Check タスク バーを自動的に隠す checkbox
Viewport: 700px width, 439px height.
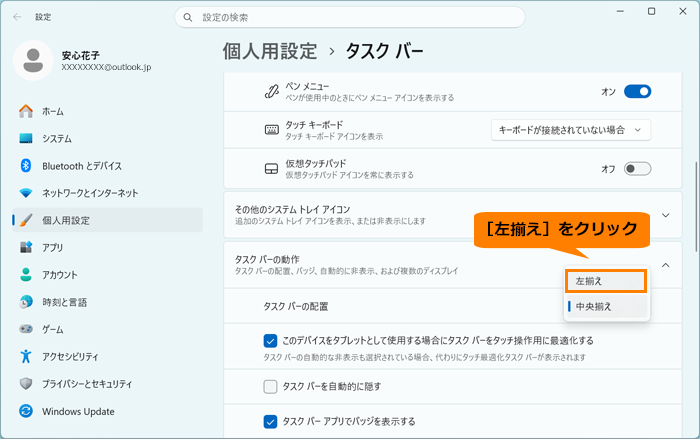270,387
